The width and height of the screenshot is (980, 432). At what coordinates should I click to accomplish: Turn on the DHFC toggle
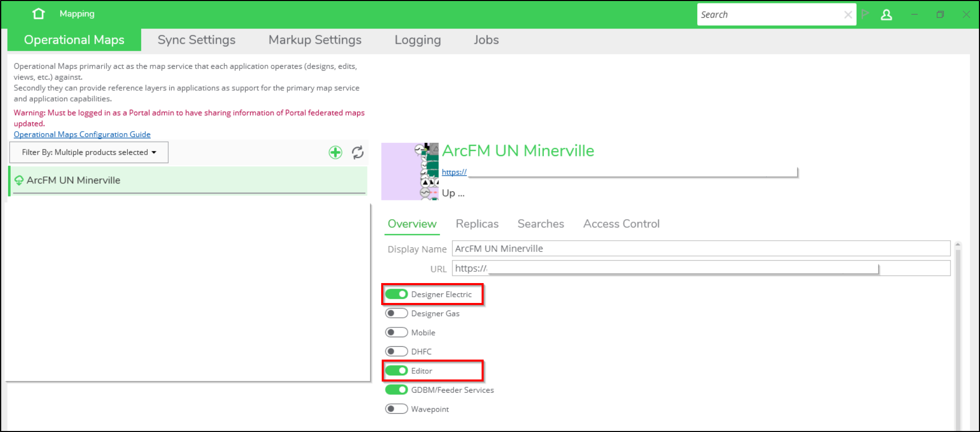396,351
